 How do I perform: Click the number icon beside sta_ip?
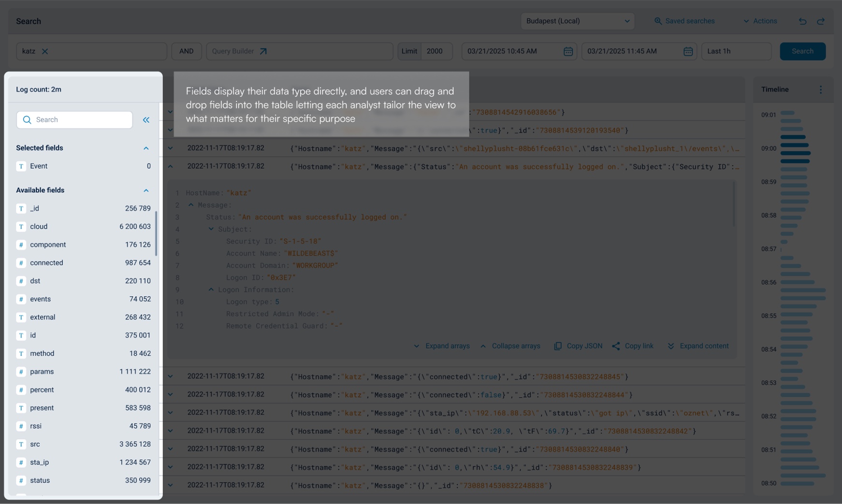[21, 462]
